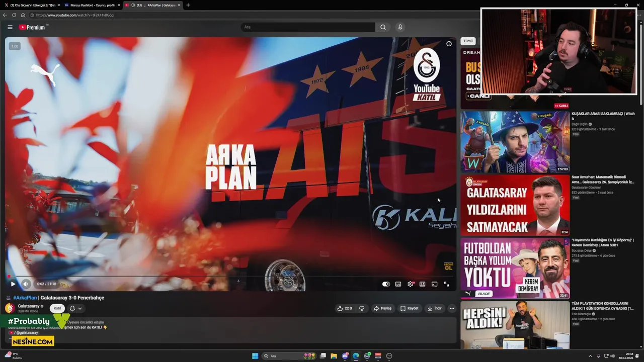Open the 'Hepsini Aldık' video thumbnail

[515, 325]
